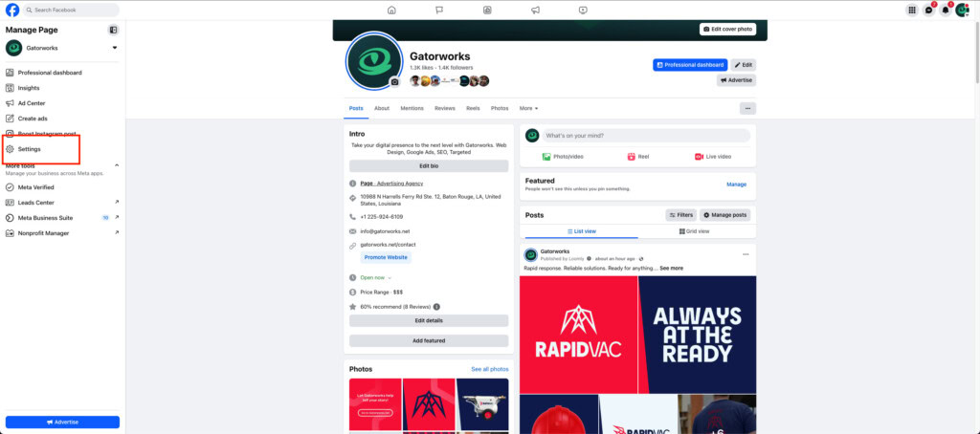Viewport: 980px width, 434px height.
Task: Open the Gatorworks page switcher dropdown arrow
Action: [115, 48]
